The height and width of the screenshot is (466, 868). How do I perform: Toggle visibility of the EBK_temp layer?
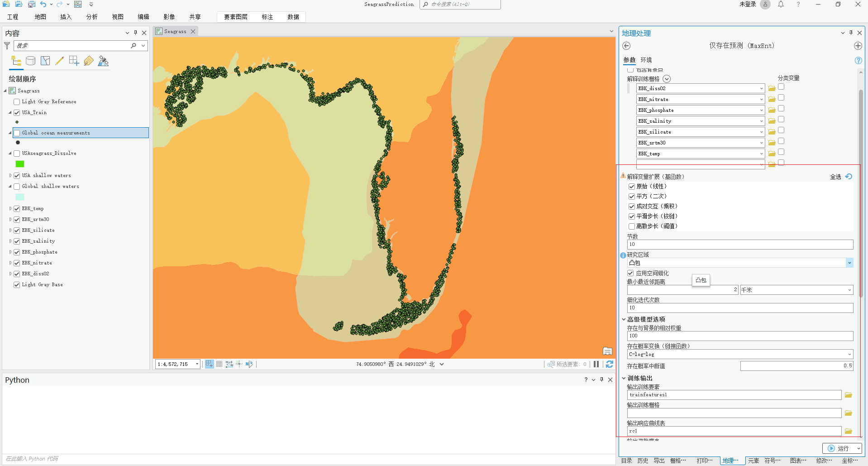(16, 208)
